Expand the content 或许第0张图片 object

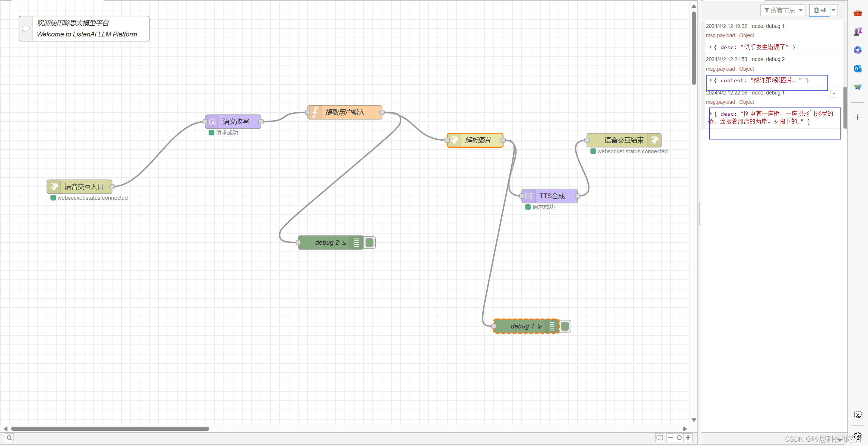(710, 80)
